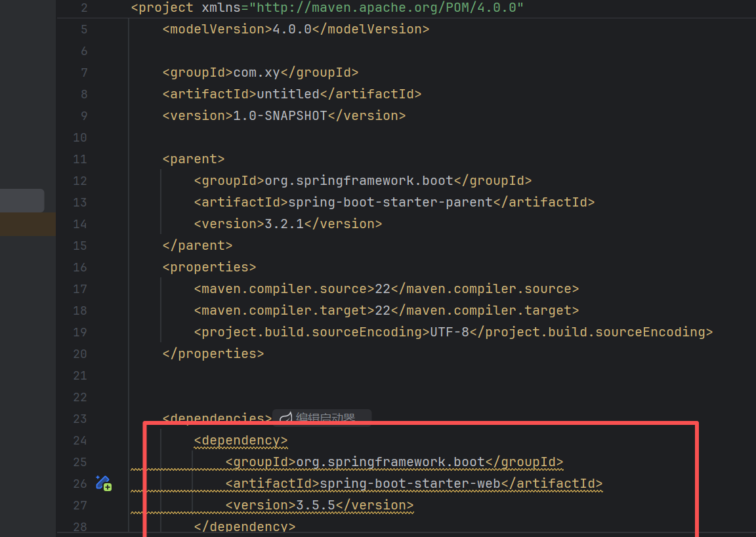Viewport: 756px width, 537px height.
Task: Click the 1.0-SNAPSHOT version text
Action: (280, 115)
